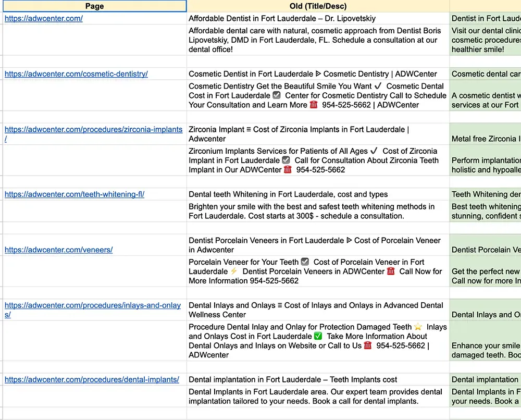
Task: Select the "Old (Title/Desc)" header cell
Action: click(318, 6)
